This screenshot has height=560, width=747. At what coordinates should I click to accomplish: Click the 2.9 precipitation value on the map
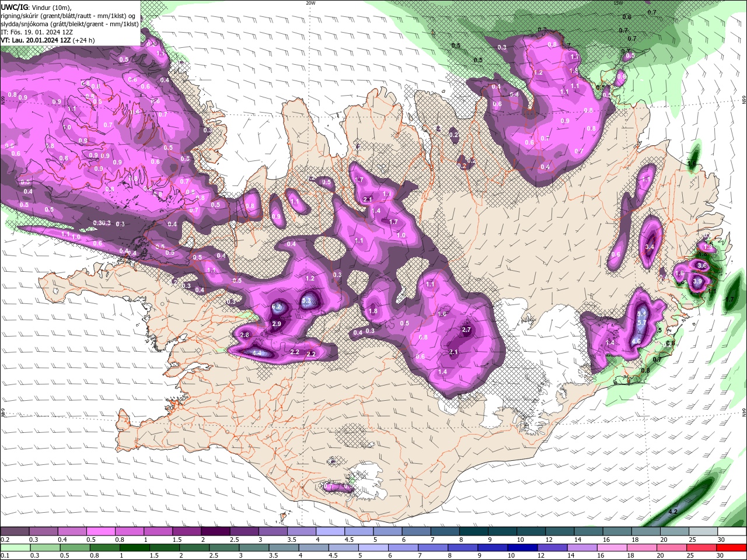tap(277, 324)
